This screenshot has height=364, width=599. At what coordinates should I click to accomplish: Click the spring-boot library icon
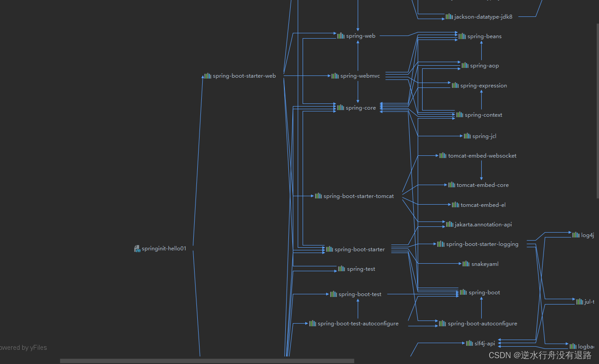click(463, 292)
